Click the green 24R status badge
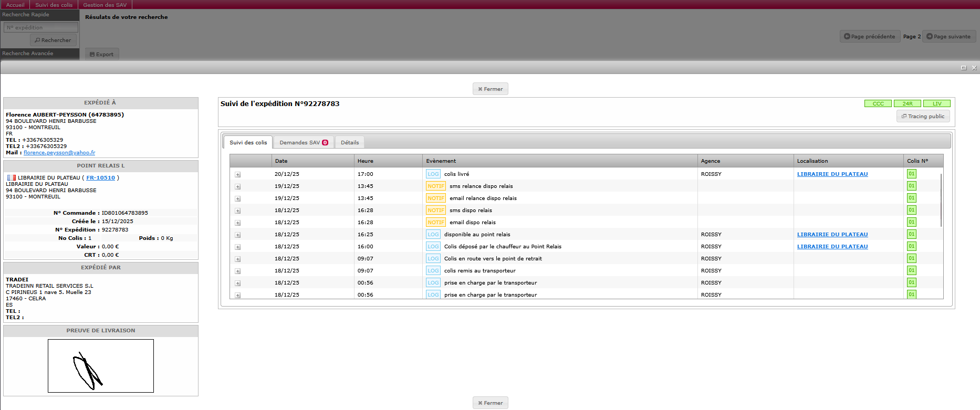 pos(907,104)
